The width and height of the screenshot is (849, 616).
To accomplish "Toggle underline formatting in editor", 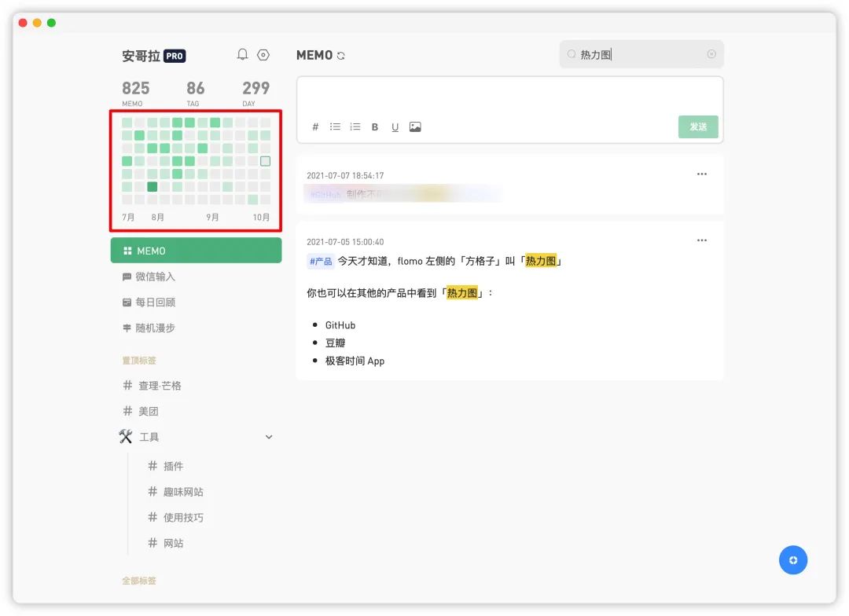I will (395, 127).
